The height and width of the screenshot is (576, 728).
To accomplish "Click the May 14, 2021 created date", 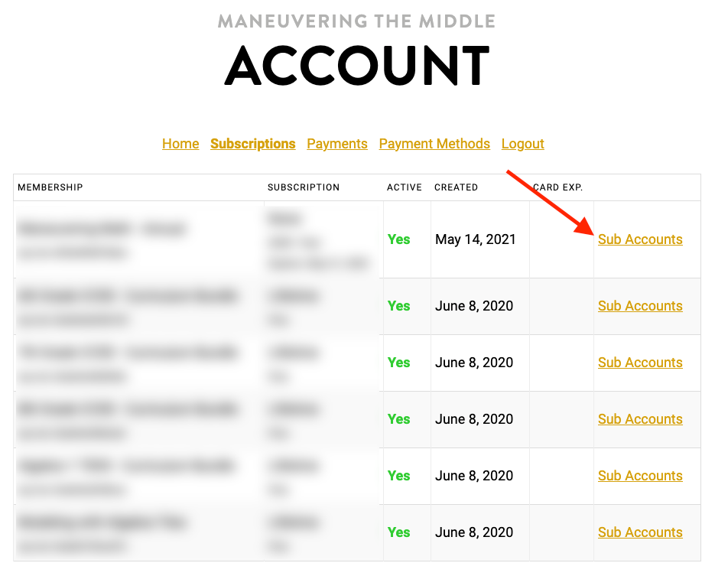I will (476, 239).
